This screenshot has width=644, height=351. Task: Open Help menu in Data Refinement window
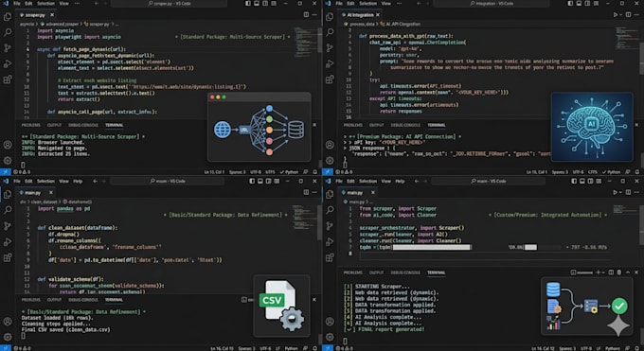(x=78, y=181)
